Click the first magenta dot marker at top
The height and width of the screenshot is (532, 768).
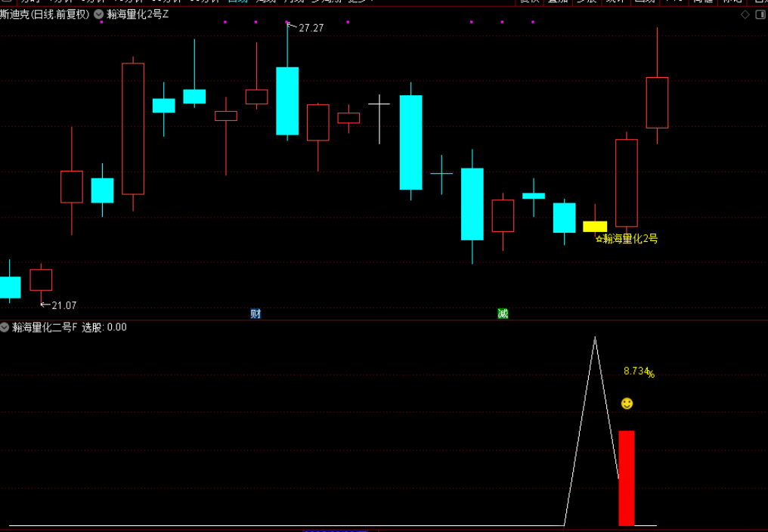pos(225,22)
